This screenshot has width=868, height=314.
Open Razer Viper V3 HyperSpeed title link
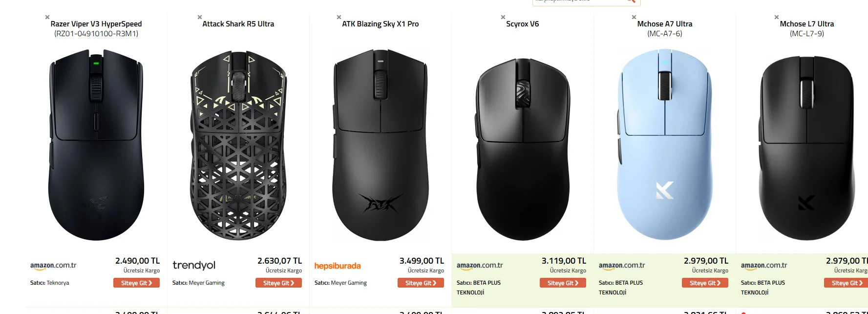pyautogui.click(x=96, y=24)
